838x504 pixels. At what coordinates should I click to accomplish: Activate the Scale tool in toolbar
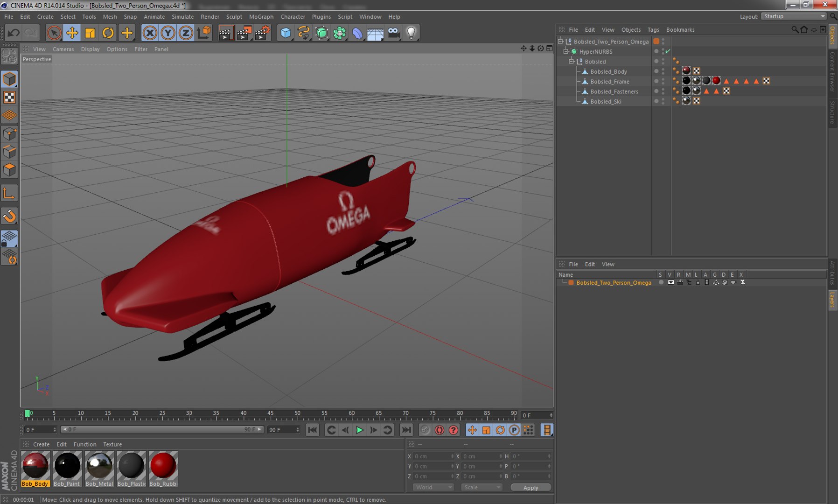point(90,33)
